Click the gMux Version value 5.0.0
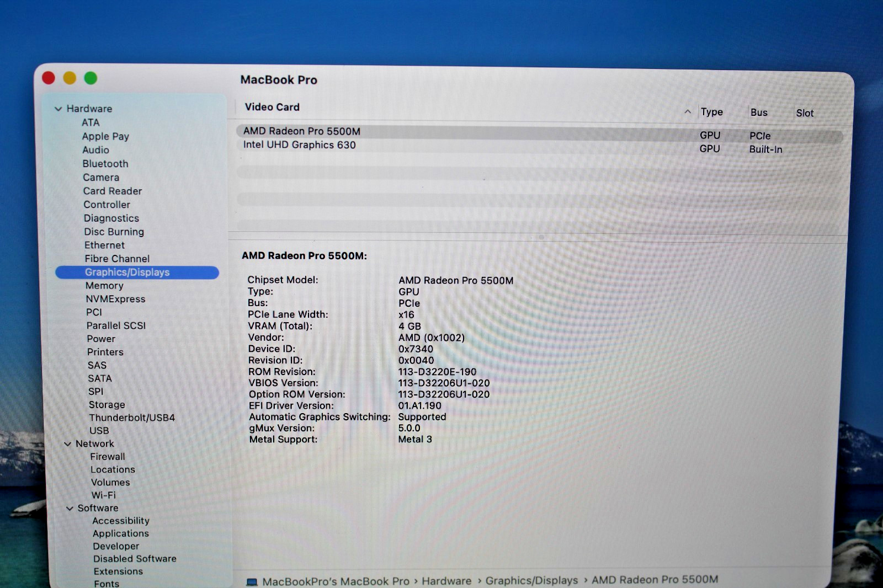 pyautogui.click(x=409, y=428)
